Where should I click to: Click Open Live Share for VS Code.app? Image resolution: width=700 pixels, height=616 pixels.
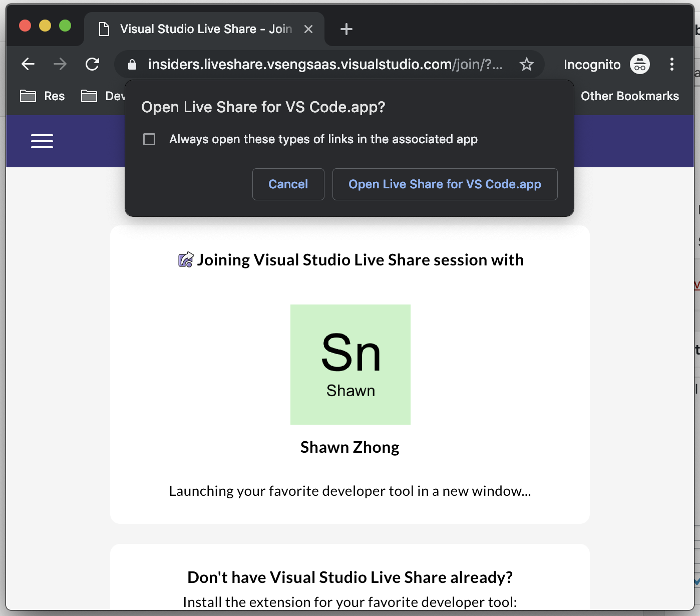445,184
